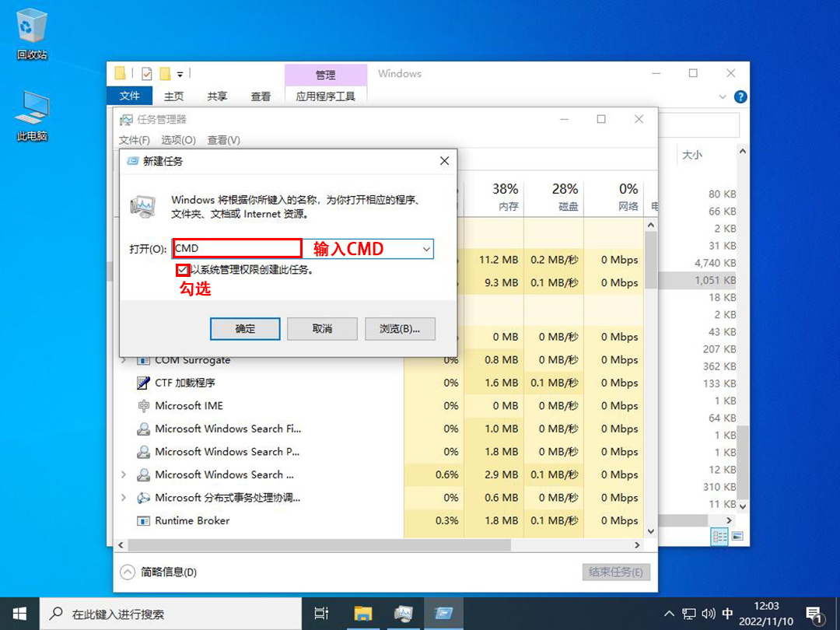The image size is (840, 630).
Task: Select the Runtime Broker process icon
Action: tap(143, 520)
